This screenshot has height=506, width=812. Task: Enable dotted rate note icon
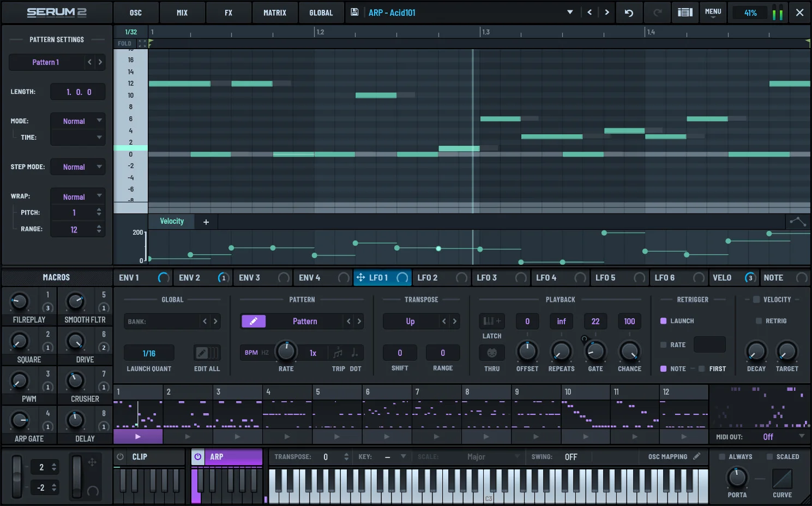pyautogui.click(x=355, y=353)
